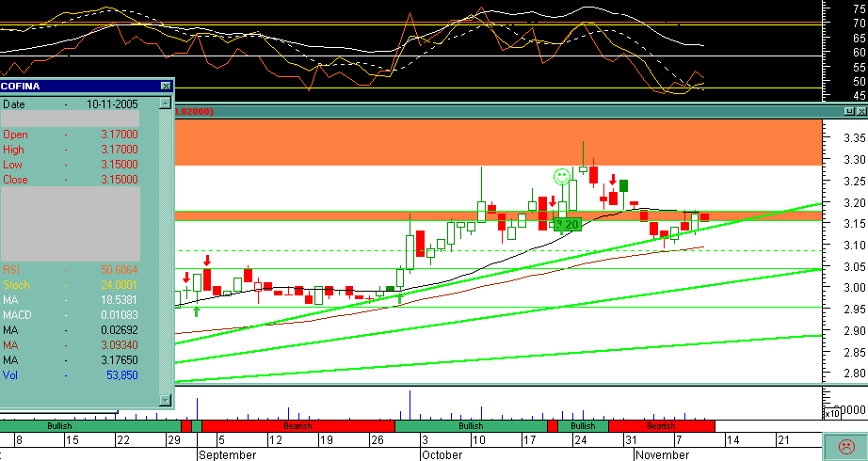868x461 pixels.
Task: Click the brown MA value 3.09340
Action: (119, 344)
